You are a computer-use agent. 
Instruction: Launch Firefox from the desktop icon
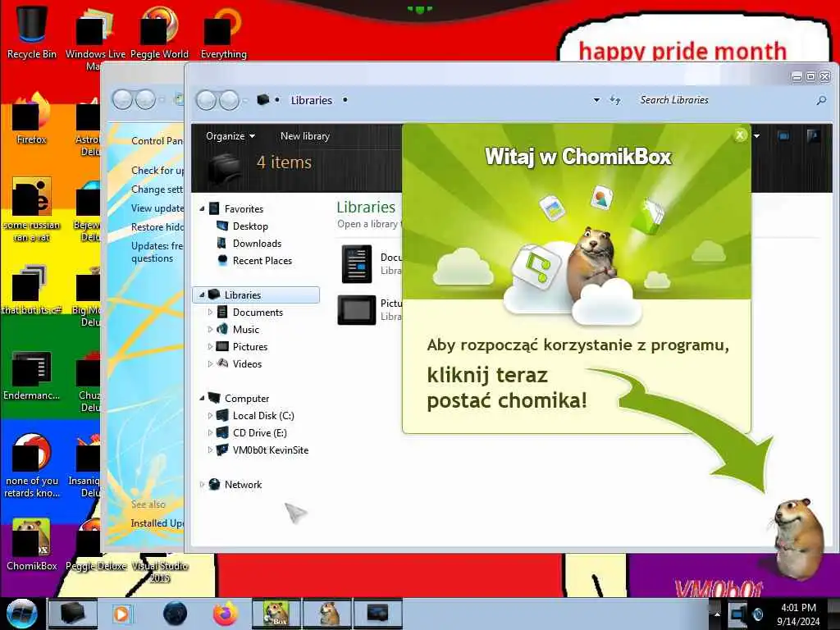pyautogui.click(x=32, y=119)
